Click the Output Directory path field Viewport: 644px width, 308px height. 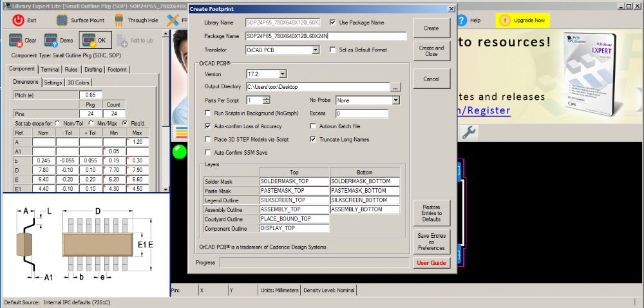(317, 86)
